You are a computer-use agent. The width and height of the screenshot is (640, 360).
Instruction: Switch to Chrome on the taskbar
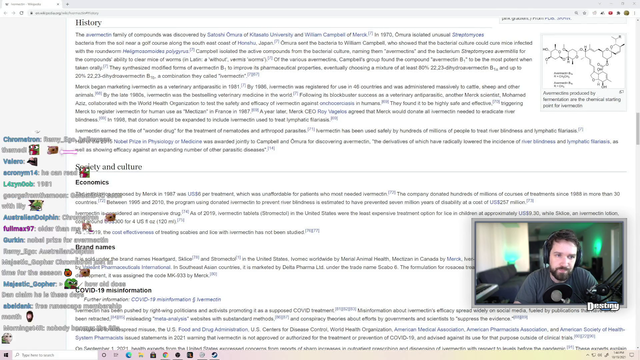[x=165, y=355]
